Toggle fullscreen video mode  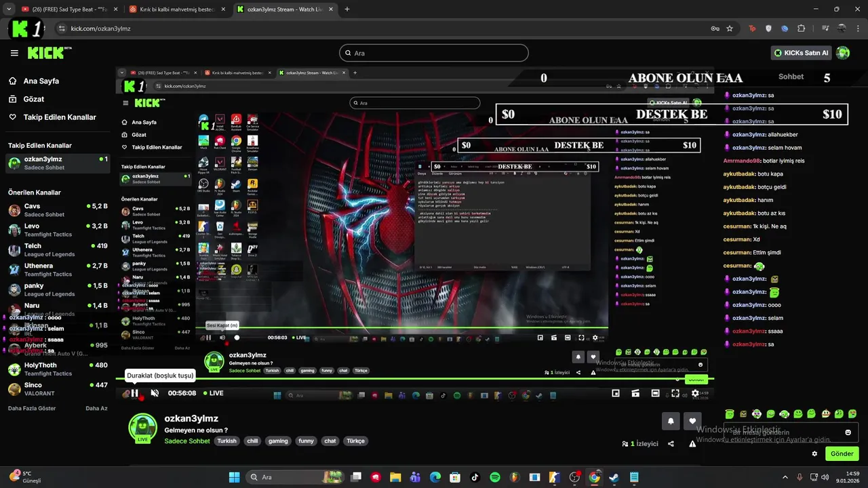click(675, 393)
